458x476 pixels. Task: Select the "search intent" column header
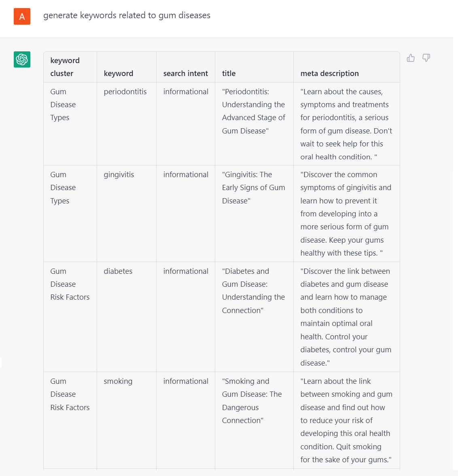pyautogui.click(x=185, y=74)
